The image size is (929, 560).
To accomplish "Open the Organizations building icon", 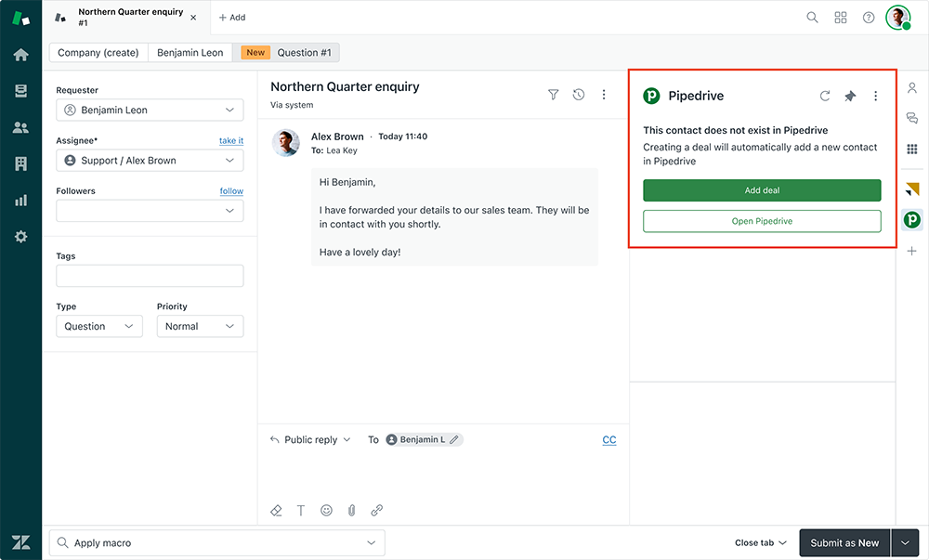I will click(20, 164).
